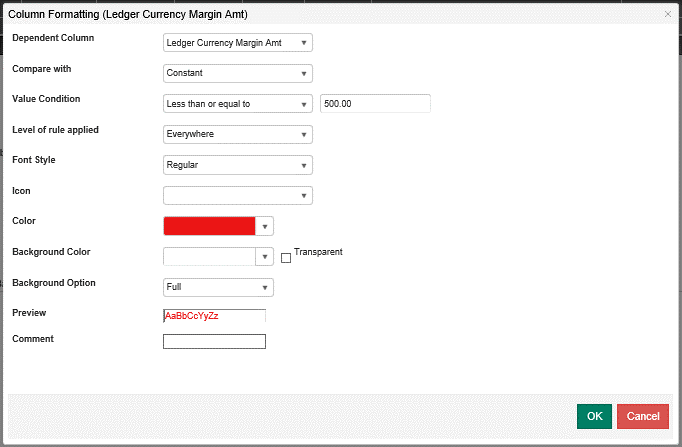682x447 pixels.
Task: Expand the Compare with dropdown
Action: pos(238,73)
